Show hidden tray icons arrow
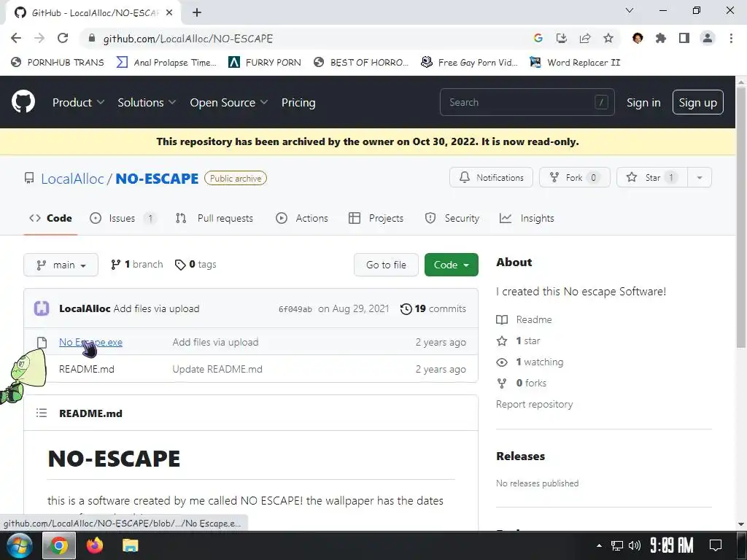747x560 pixels. (600, 545)
